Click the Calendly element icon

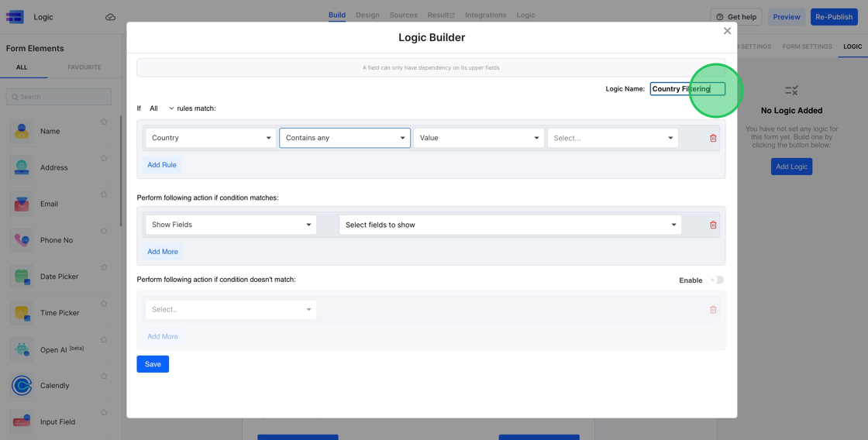click(22, 385)
